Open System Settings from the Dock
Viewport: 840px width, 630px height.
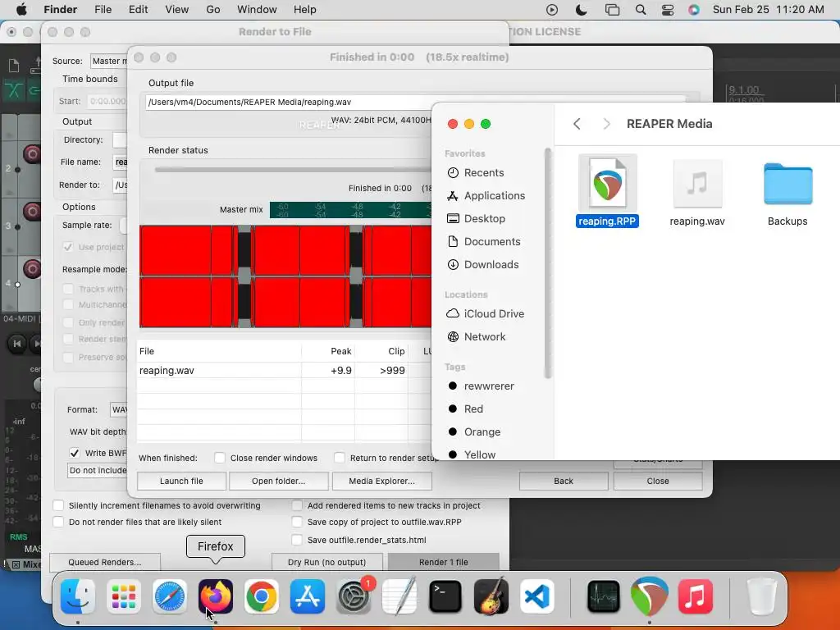point(354,596)
